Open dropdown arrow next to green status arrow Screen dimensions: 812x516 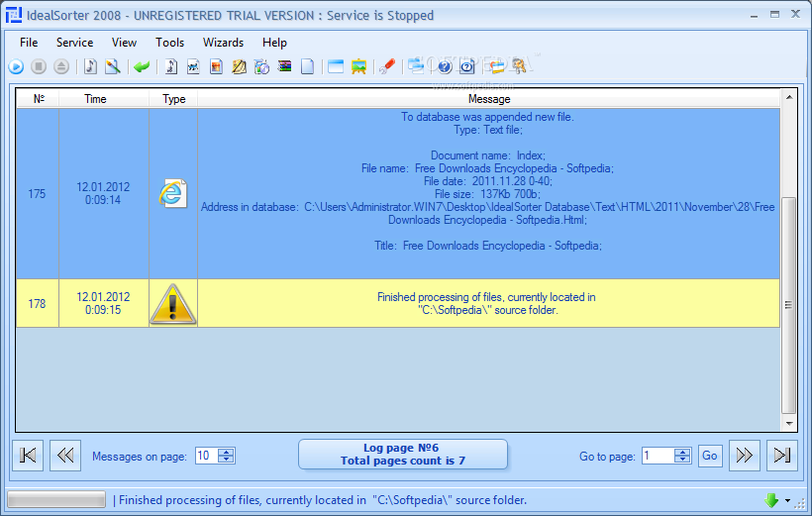[787, 501]
